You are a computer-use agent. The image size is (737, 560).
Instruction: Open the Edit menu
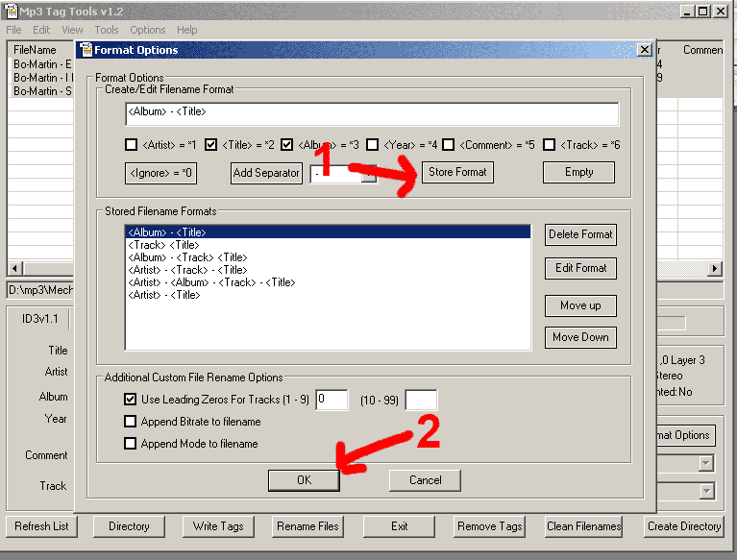(41, 30)
